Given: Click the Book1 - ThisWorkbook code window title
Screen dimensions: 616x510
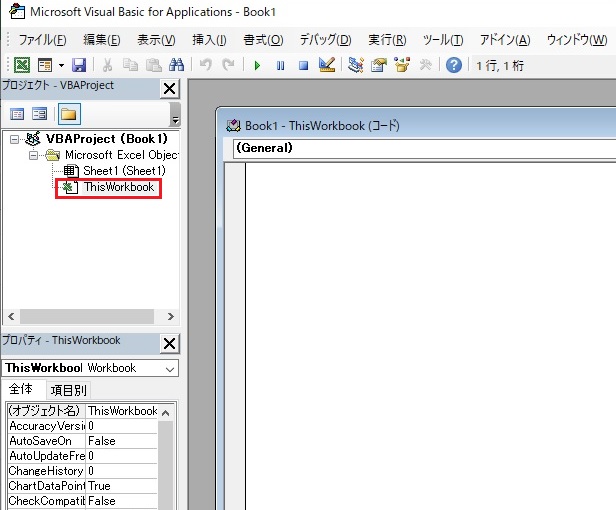Looking at the screenshot, I should tap(322, 126).
